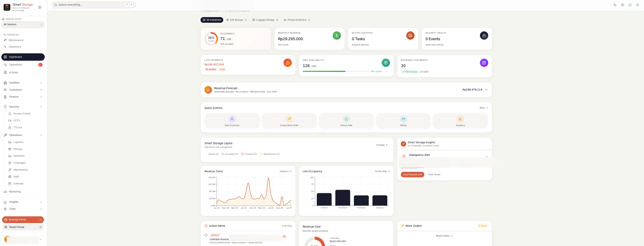Expand the Revenue Forecast chevron

coord(486,90)
